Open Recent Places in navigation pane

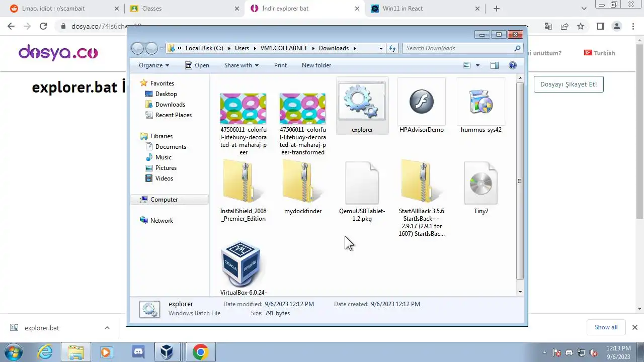(x=174, y=115)
